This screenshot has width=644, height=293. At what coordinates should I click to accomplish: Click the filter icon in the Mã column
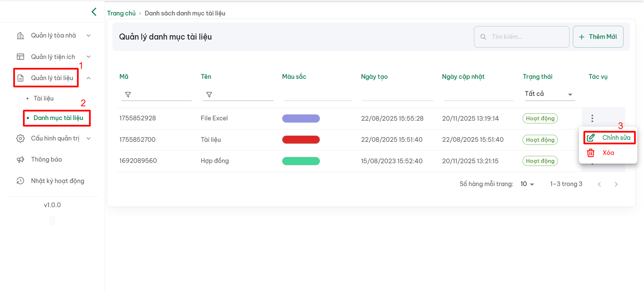128,95
